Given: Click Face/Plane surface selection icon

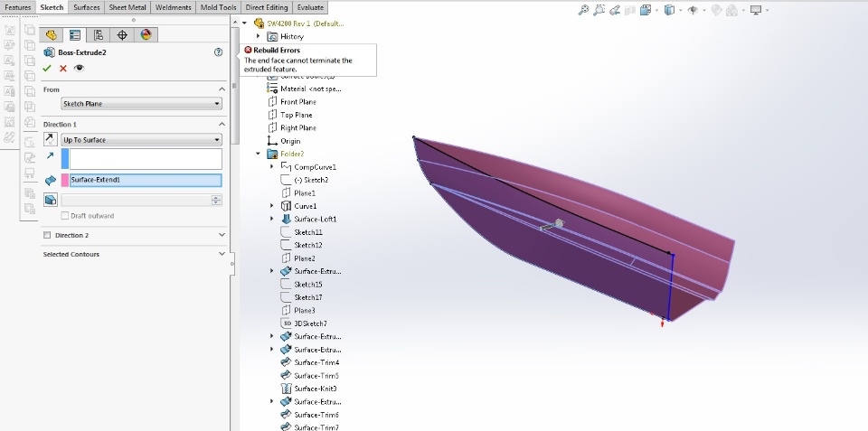Looking at the screenshot, I should click(x=51, y=181).
